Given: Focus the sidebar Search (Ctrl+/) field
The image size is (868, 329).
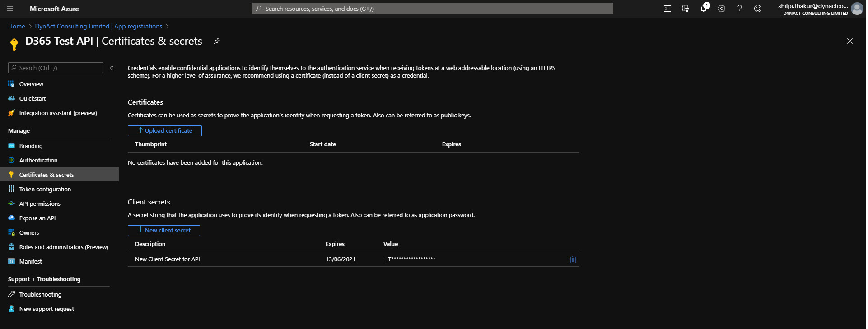Looking at the screenshot, I should (56, 68).
